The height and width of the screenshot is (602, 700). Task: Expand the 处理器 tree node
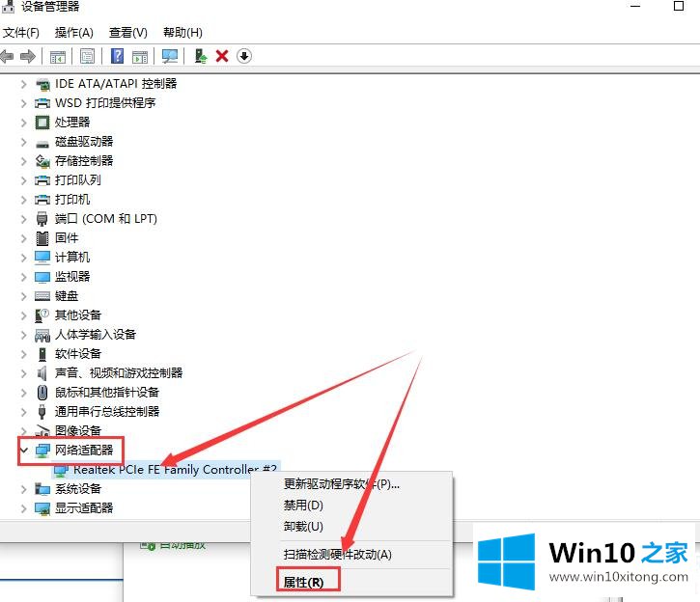click(x=24, y=123)
